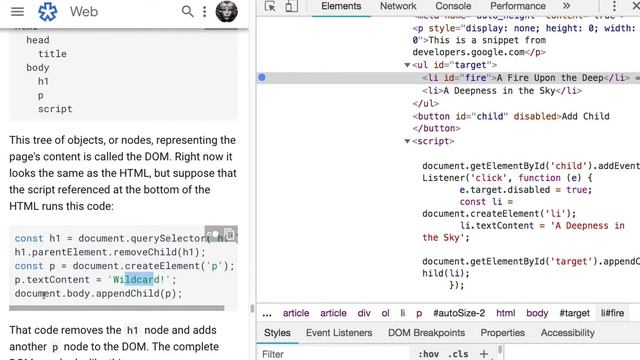
Task: Click the highlighted 'Wildcard!' text in code
Action: 138,280
